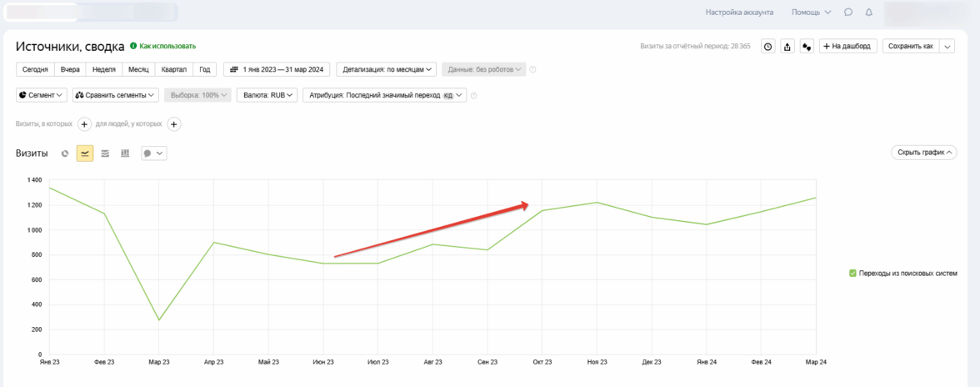
Task: Open the date range picker field
Action: pos(278,69)
